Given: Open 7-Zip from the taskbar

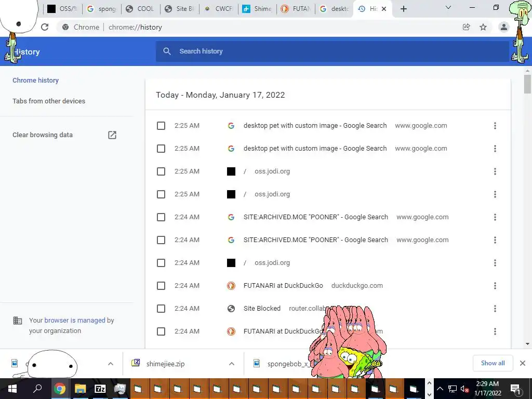Looking at the screenshot, I should pyautogui.click(x=100, y=389).
